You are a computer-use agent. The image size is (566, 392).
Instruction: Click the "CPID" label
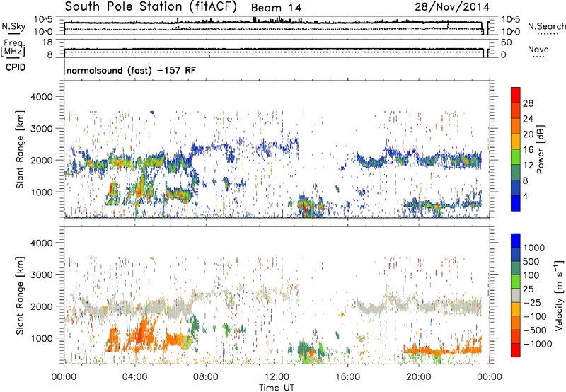[16, 67]
